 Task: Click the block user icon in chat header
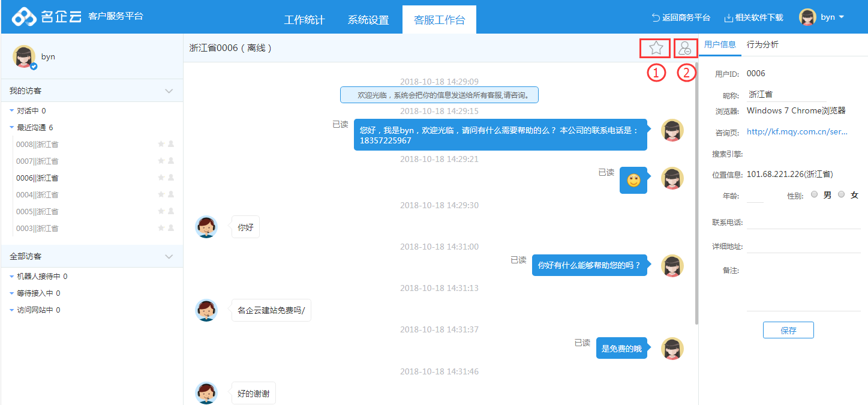tap(686, 48)
